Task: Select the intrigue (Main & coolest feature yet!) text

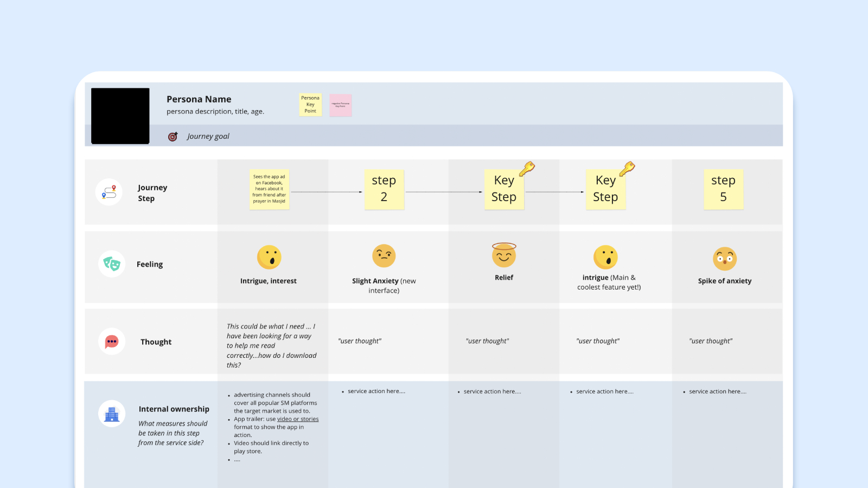Action: 609,282
